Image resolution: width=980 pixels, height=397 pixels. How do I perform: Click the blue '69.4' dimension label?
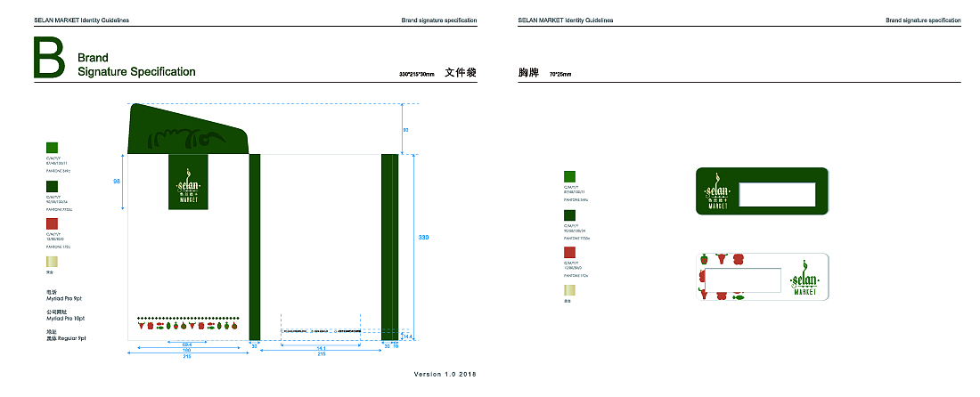(186, 345)
